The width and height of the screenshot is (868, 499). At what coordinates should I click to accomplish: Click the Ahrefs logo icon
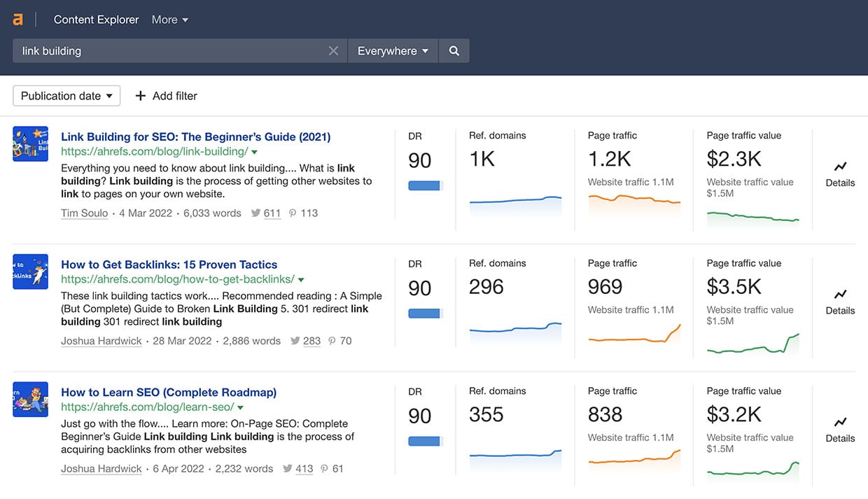click(17, 20)
